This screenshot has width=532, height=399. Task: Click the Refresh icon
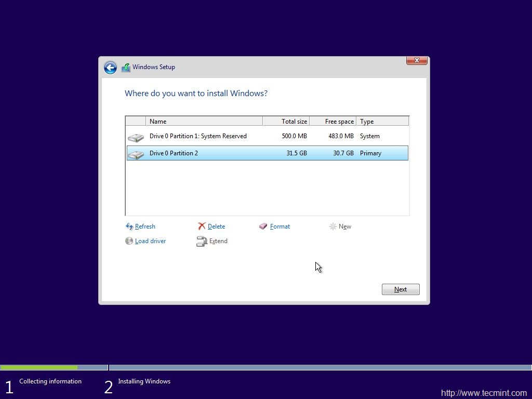(x=129, y=227)
